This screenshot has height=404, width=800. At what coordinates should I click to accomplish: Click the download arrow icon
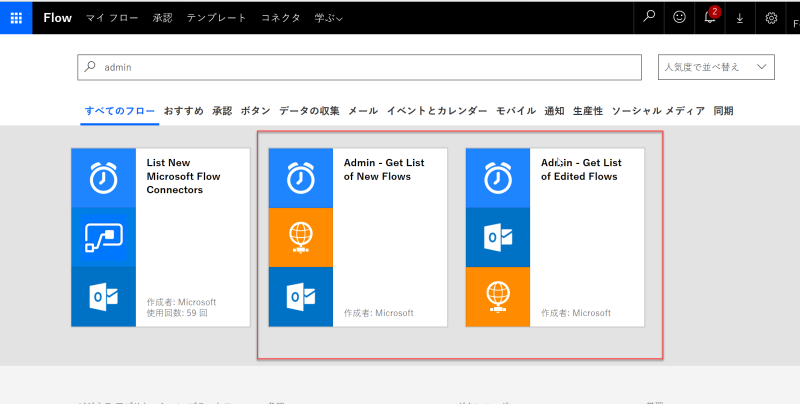point(739,18)
